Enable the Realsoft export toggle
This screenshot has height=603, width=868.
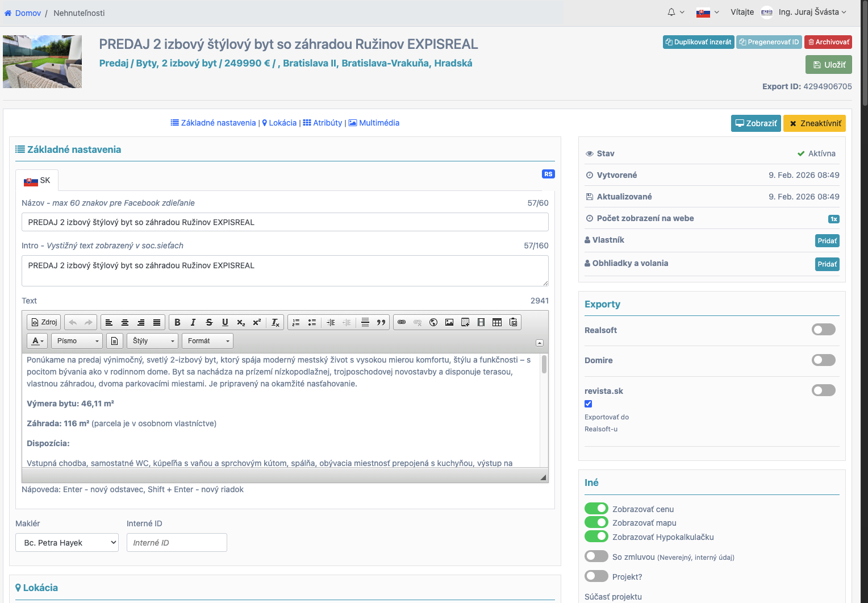[823, 330]
